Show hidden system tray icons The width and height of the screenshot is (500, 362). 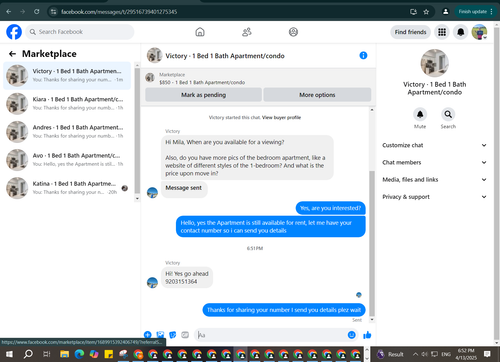pos(415,354)
